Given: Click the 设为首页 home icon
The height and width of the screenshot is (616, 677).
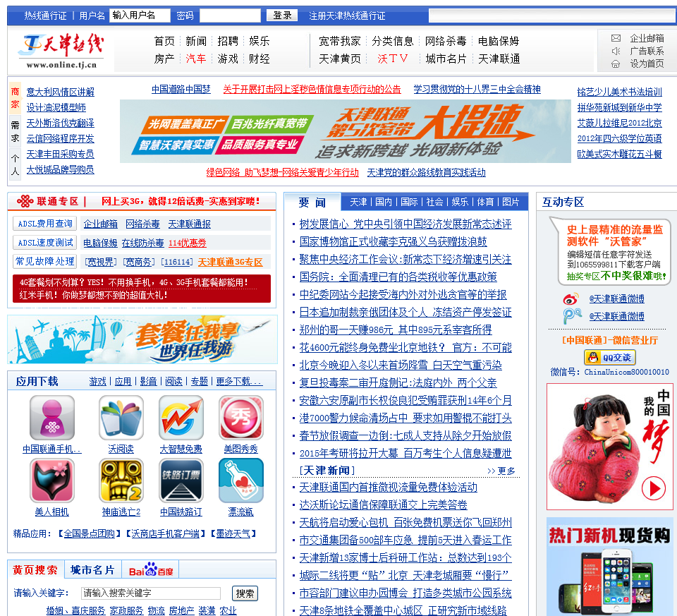Looking at the screenshot, I should (616, 64).
